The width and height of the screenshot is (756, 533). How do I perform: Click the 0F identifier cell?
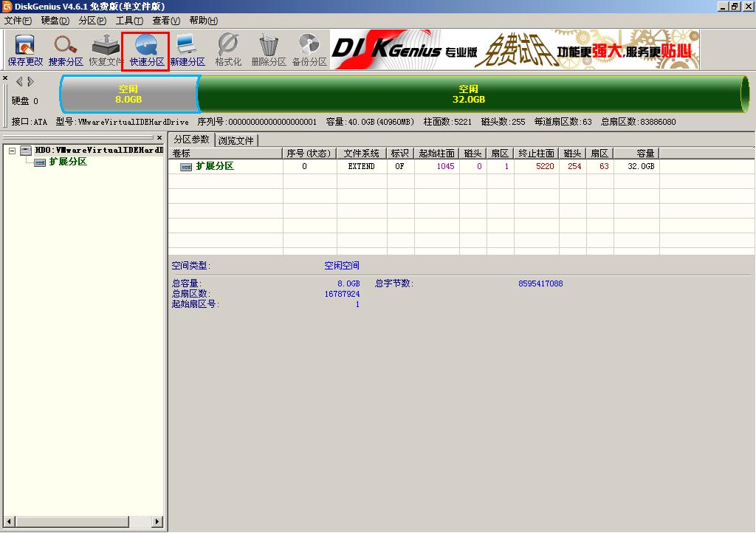pyautogui.click(x=399, y=166)
